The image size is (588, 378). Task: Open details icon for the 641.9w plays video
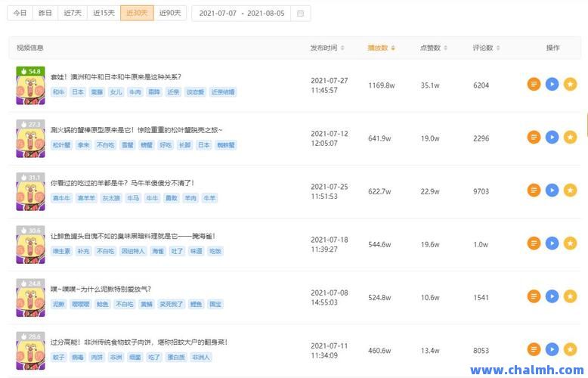coord(534,138)
